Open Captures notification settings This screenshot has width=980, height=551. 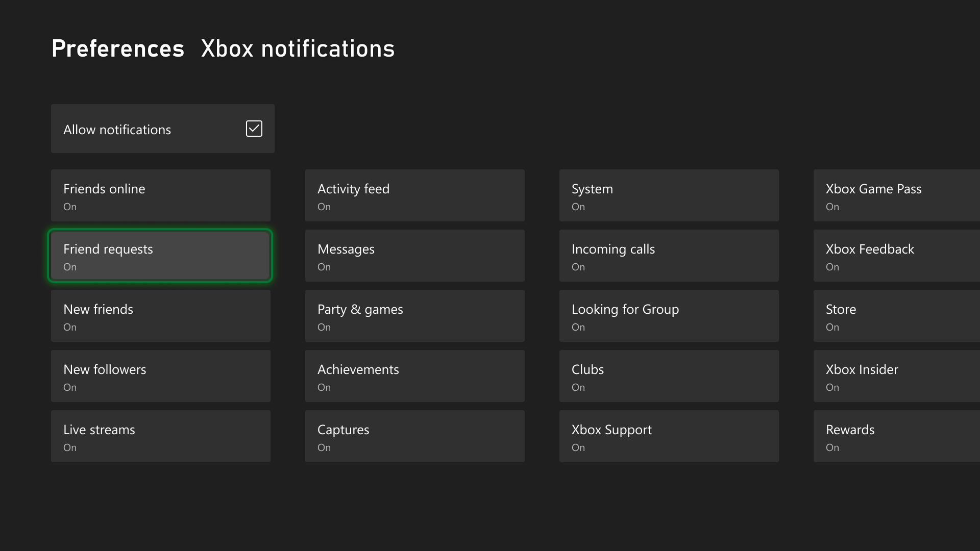[x=414, y=436]
